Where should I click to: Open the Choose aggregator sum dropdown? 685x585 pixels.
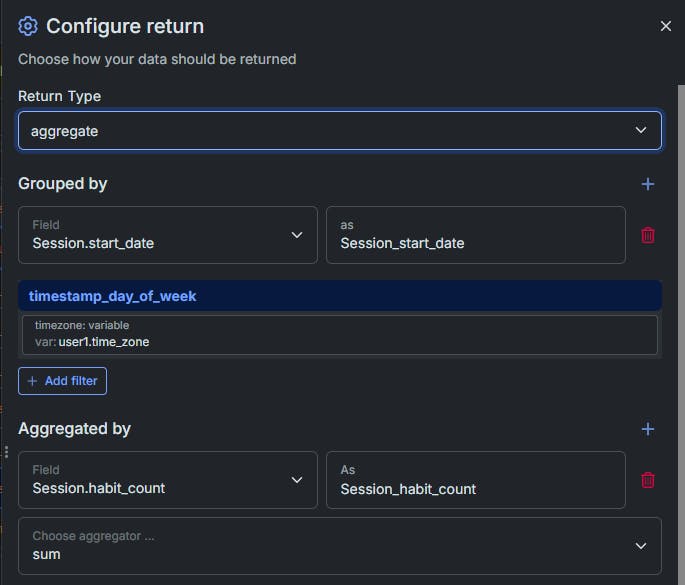tap(339, 546)
